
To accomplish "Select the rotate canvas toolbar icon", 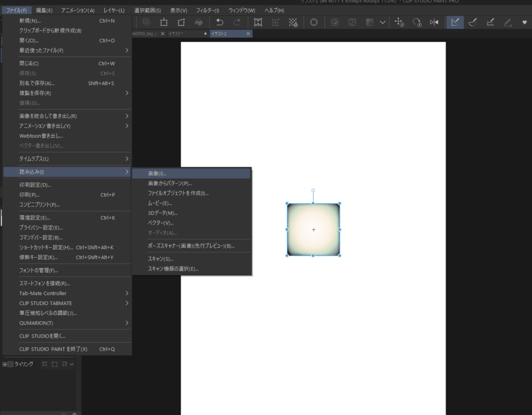I will 417,22.
